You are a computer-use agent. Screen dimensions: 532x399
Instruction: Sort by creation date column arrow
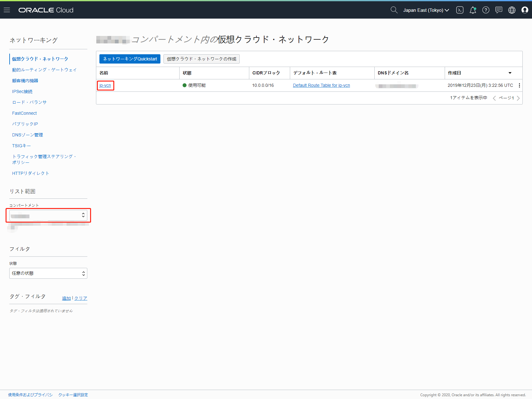click(510, 73)
